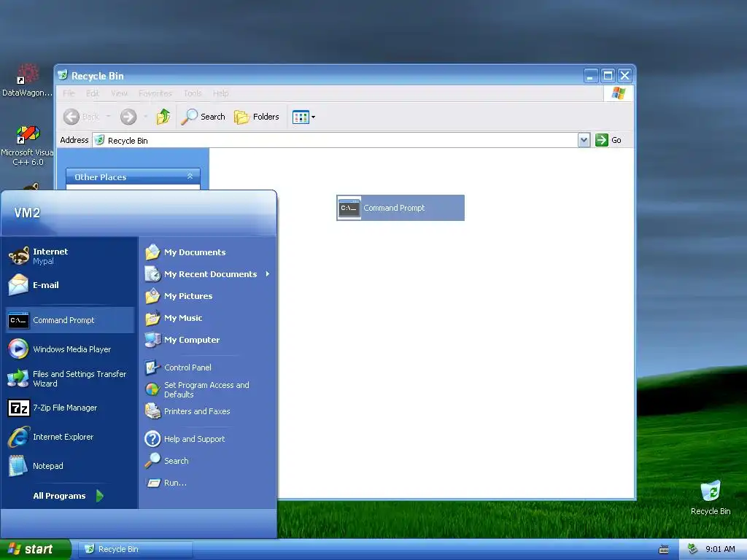
Task: Click the Back navigation button
Action: click(x=81, y=117)
